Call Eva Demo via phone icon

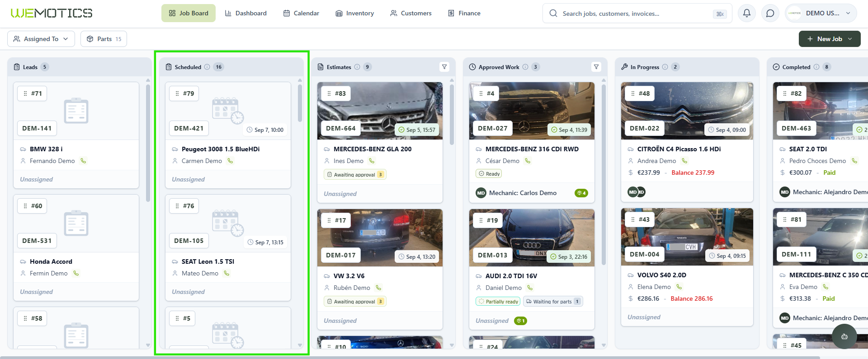(x=826, y=287)
